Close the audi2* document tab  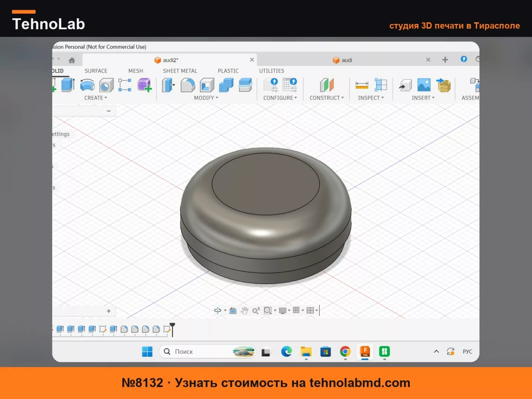(252, 60)
